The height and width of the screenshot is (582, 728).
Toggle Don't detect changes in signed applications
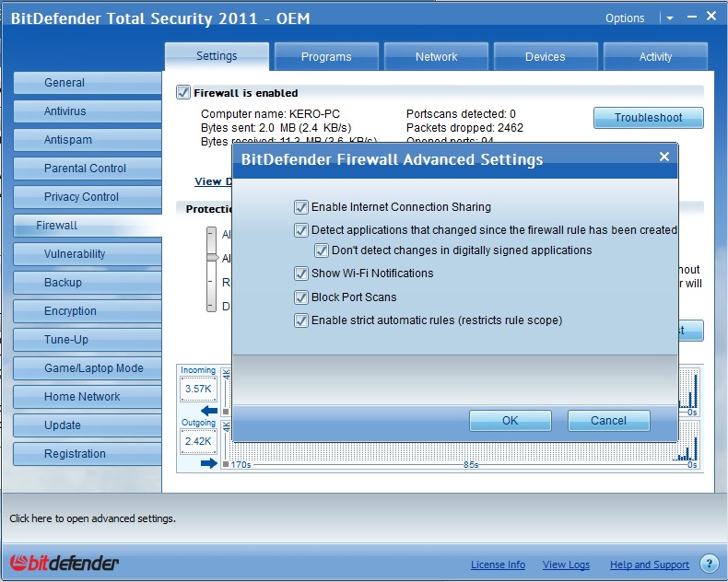[322, 250]
